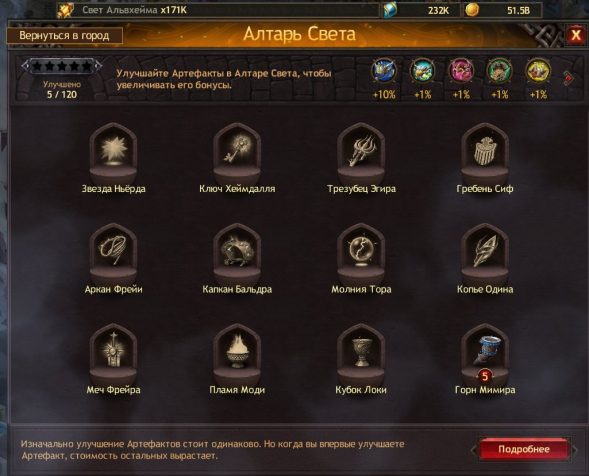Click Вернуться в город button

pos(64,36)
